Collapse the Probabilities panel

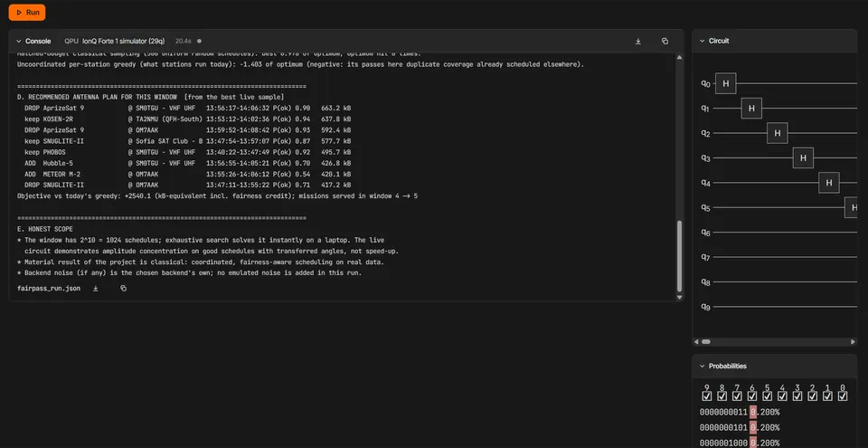point(702,366)
